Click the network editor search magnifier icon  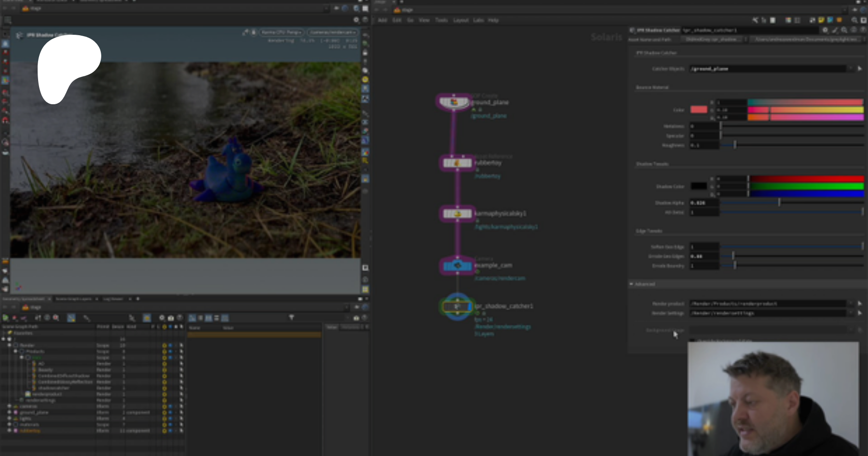854,20
